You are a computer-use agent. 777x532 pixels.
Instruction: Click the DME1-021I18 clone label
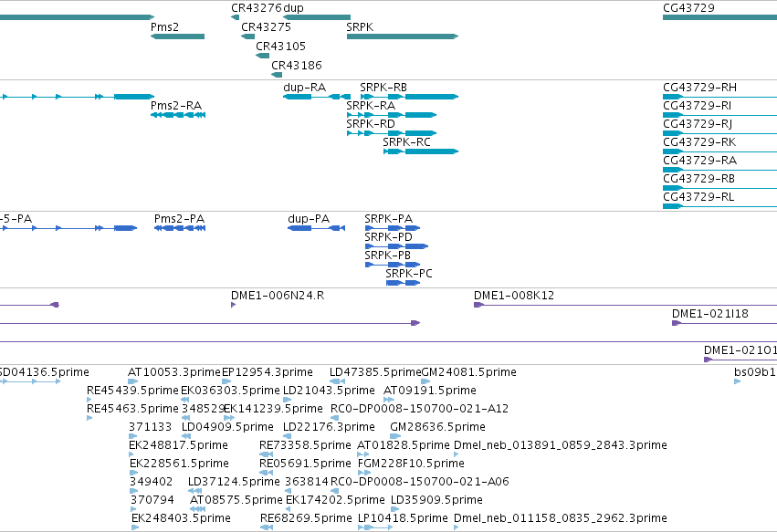click(710, 314)
